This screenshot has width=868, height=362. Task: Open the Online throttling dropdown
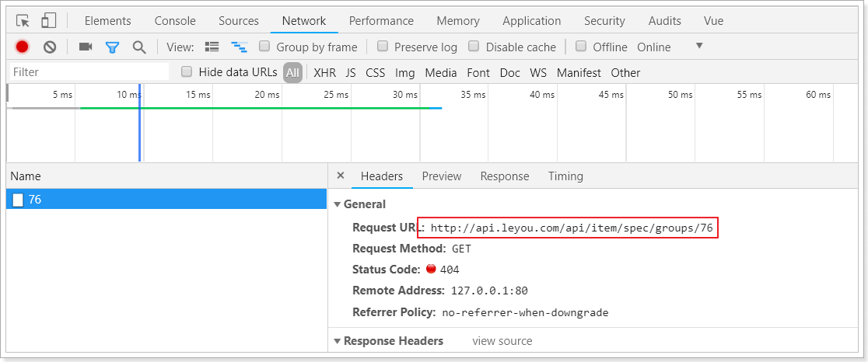(698, 47)
